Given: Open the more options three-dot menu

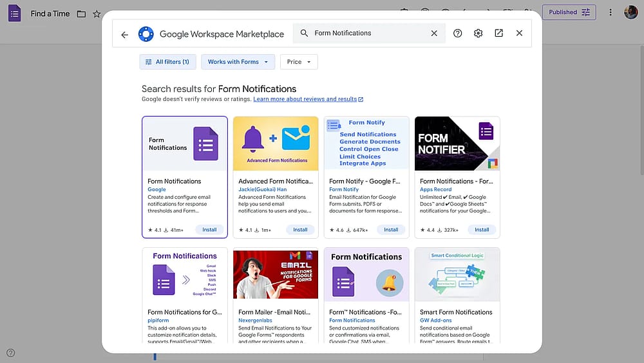Looking at the screenshot, I should tap(611, 12).
